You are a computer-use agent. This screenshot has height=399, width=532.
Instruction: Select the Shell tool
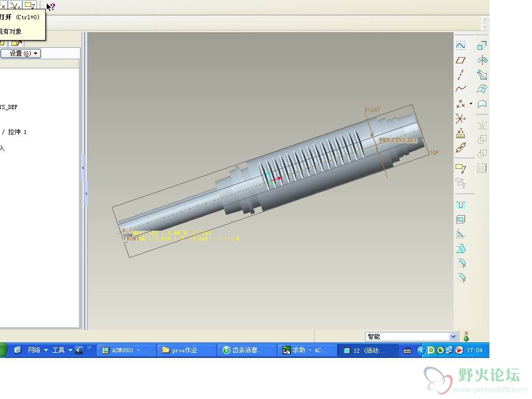pos(460,220)
